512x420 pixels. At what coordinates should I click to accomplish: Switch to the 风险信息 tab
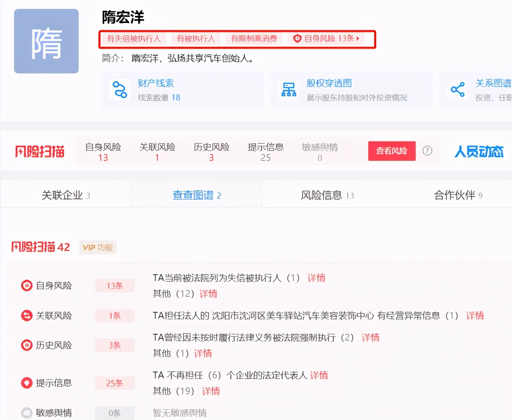tap(327, 195)
